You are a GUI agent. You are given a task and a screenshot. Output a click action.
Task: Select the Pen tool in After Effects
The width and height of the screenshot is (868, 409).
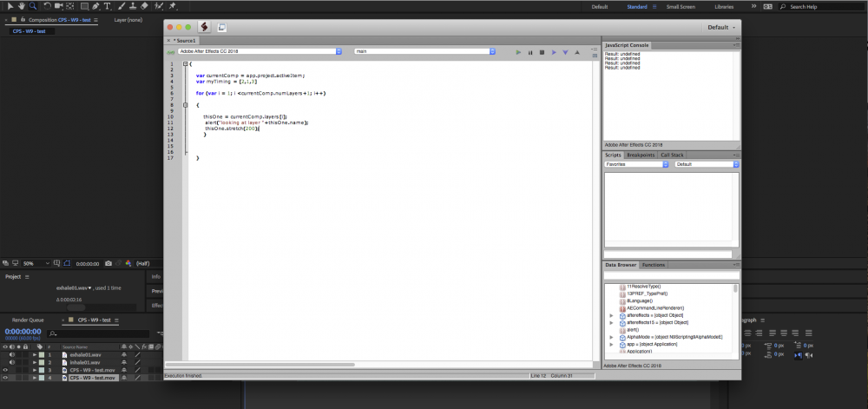(95, 6)
